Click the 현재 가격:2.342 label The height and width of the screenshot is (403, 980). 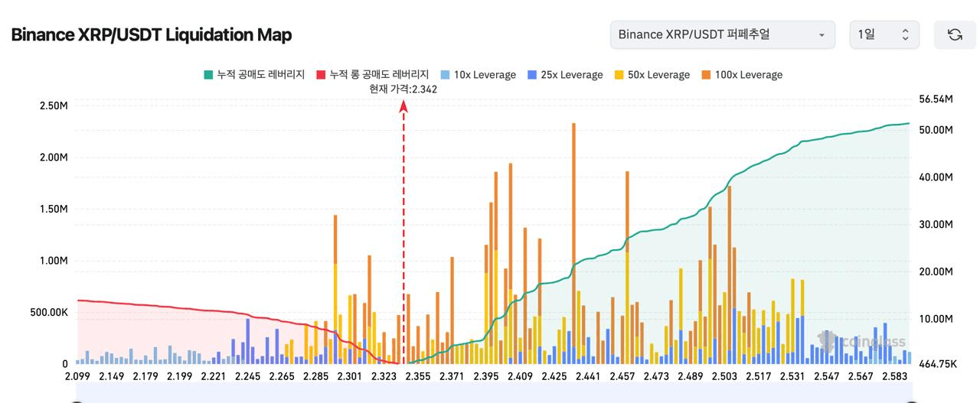coord(403,89)
